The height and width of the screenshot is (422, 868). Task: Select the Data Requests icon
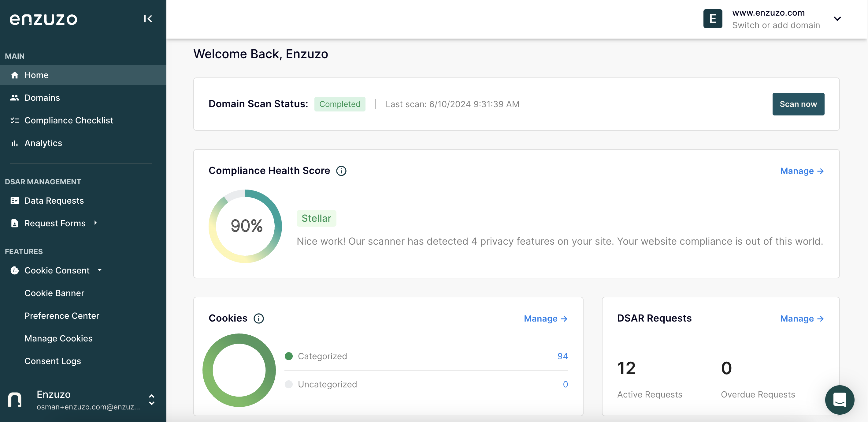(x=15, y=200)
